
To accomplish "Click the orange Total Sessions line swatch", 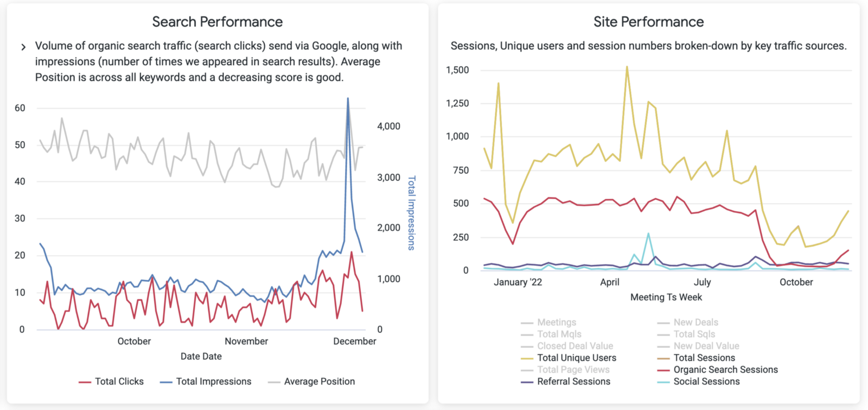I will click(663, 358).
